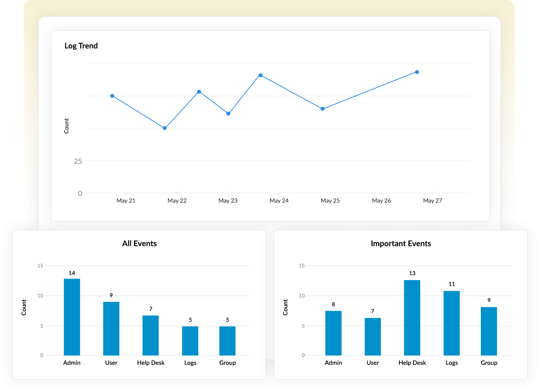Select the Log Trend chart title
This screenshot has height=392, width=540.
click(81, 46)
